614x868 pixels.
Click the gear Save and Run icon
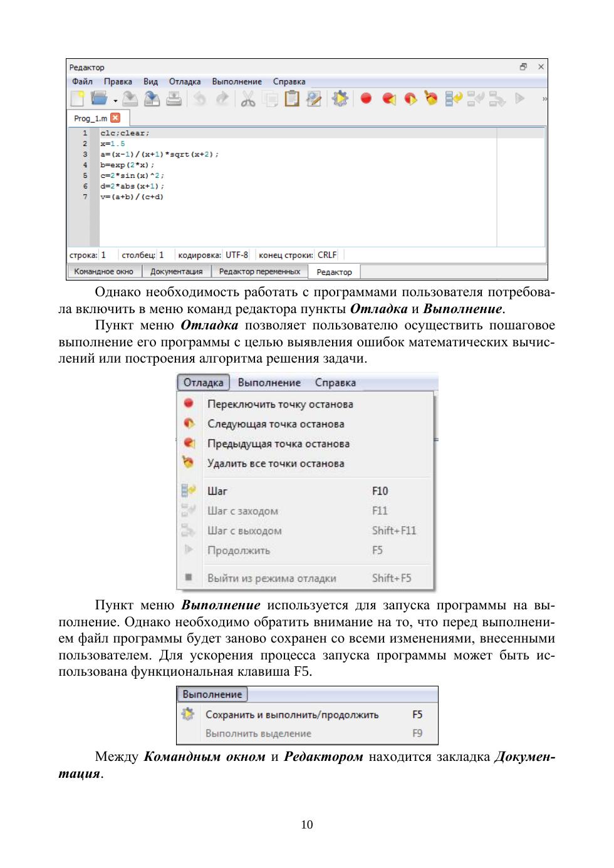[340, 98]
